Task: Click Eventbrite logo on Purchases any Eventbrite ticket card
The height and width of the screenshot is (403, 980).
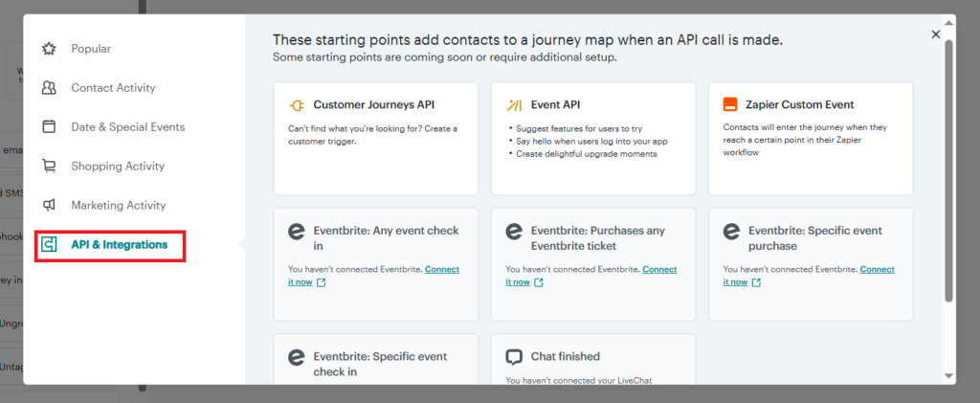Action: click(x=514, y=232)
